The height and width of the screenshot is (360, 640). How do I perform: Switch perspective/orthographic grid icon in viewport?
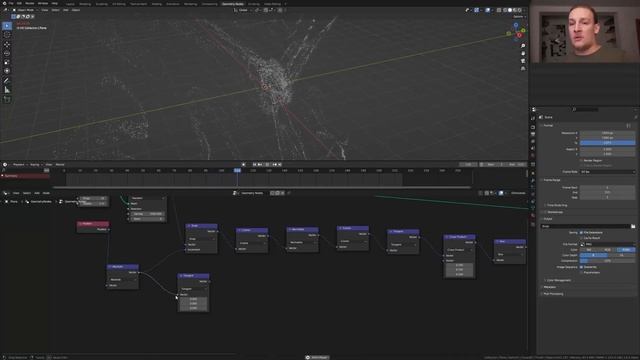[523, 69]
